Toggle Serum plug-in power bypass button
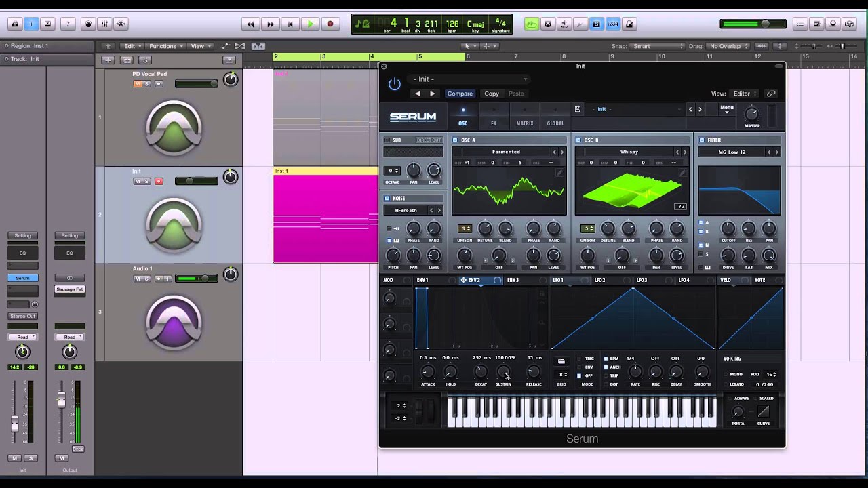 (x=395, y=85)
